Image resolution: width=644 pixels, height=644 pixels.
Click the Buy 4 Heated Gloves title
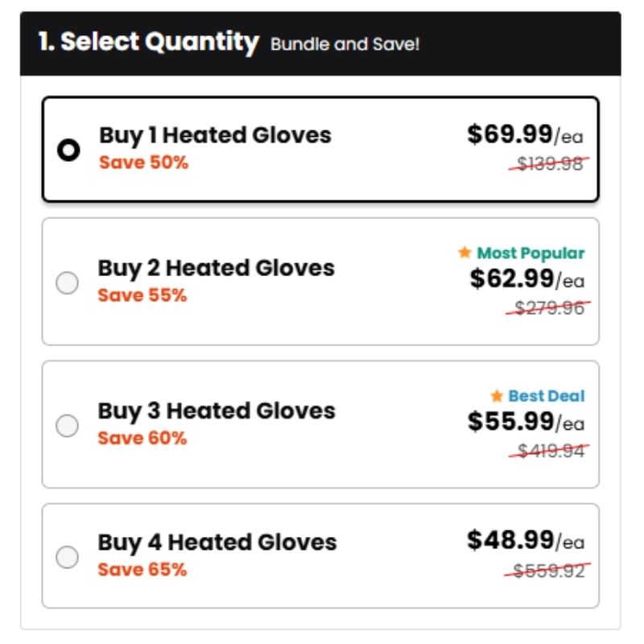217,542
